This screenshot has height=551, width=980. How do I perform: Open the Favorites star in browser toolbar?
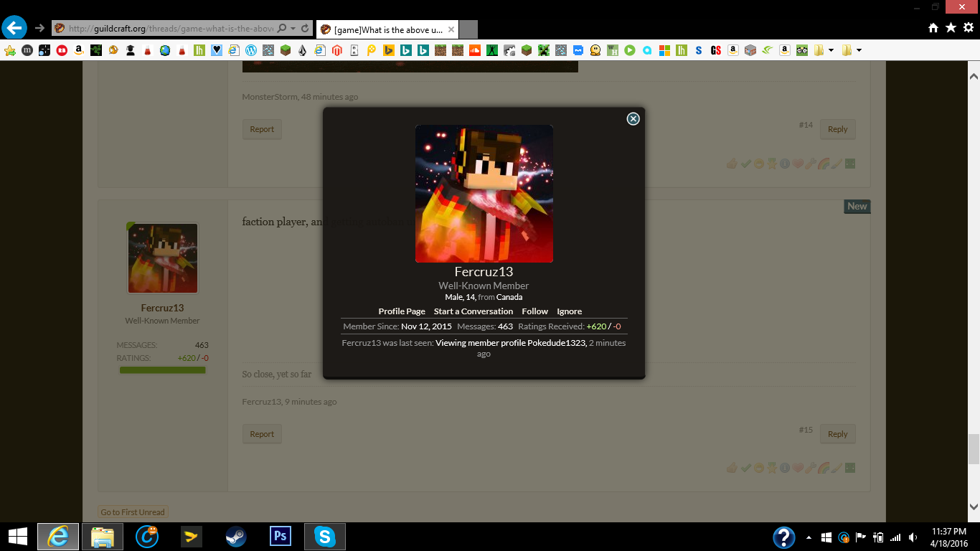tap(951, 28)
